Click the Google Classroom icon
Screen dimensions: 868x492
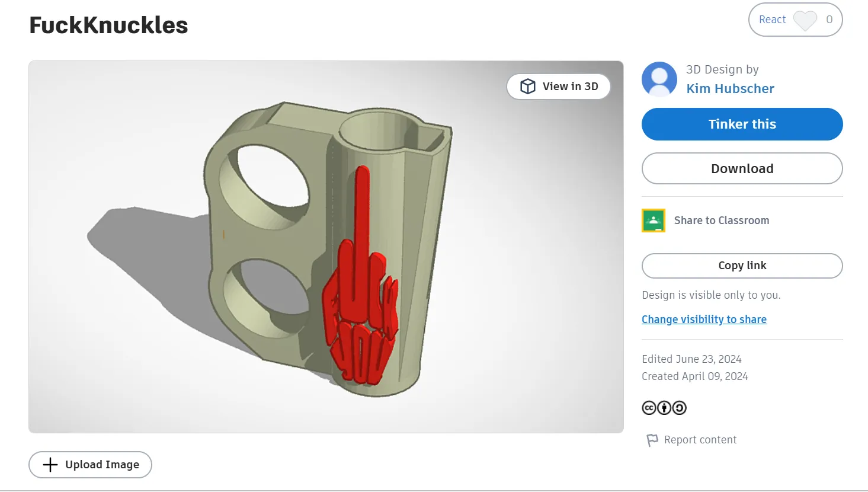point(654,221)
